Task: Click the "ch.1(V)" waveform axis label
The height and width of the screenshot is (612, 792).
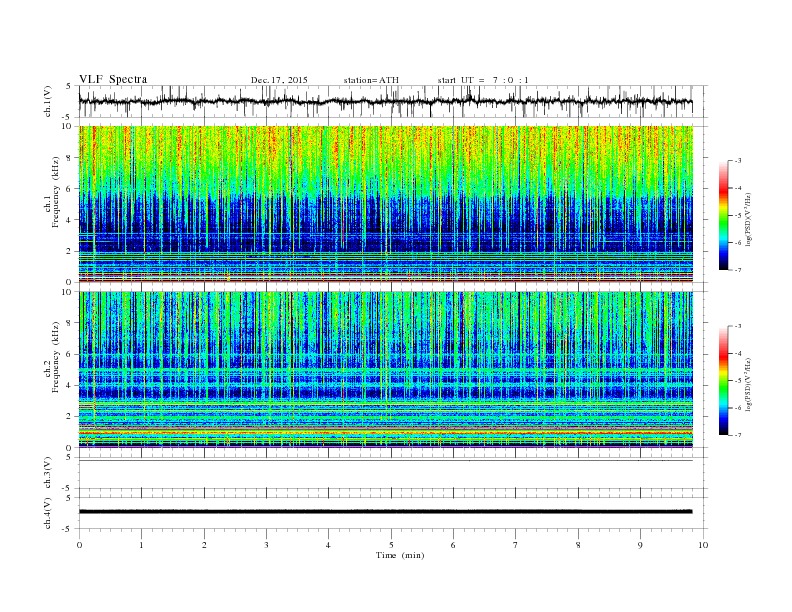Action: [48, 101]
